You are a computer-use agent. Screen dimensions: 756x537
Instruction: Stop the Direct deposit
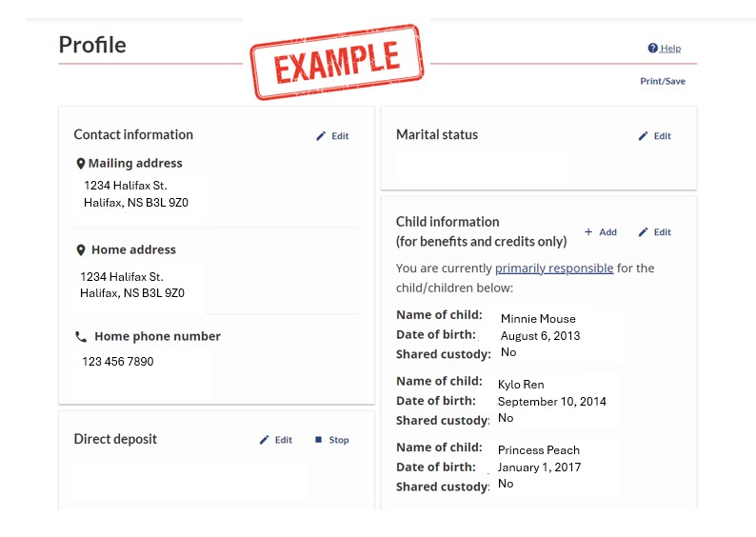[x=339, y=440]
